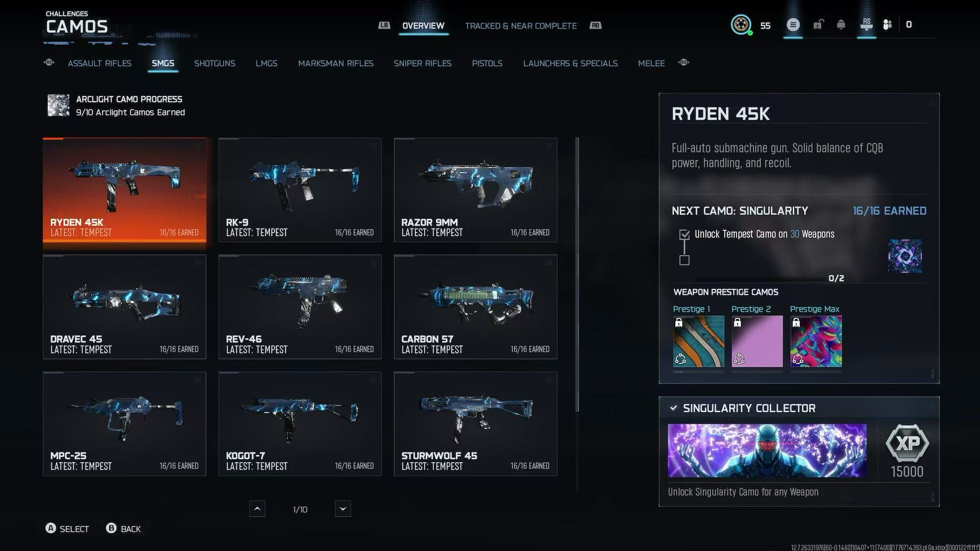The width and height of the screenshot is (980, 551).
Task: Select the Prestige Max camo swatch
Action: [816, 341]
